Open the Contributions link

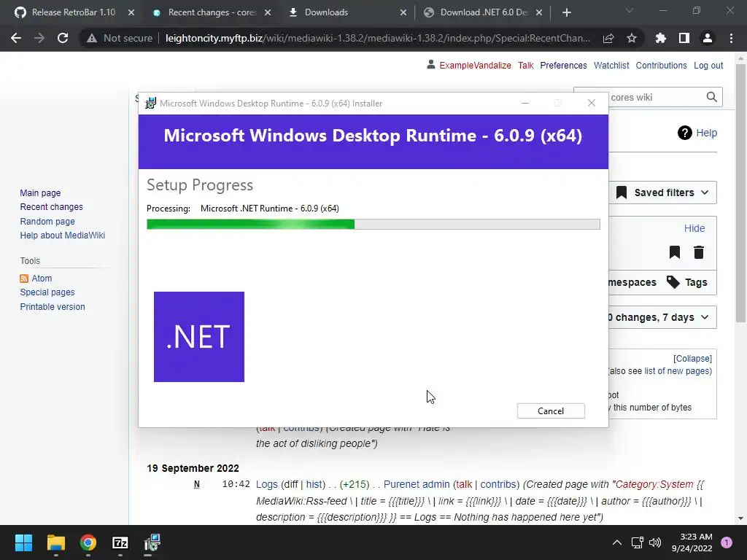(x=661, y=65)
